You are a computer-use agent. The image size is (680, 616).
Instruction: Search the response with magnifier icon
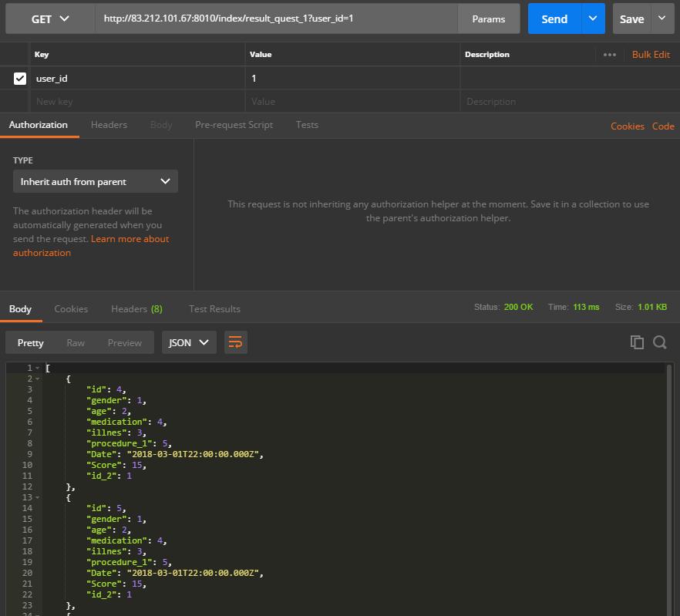[x=660, y=342]
